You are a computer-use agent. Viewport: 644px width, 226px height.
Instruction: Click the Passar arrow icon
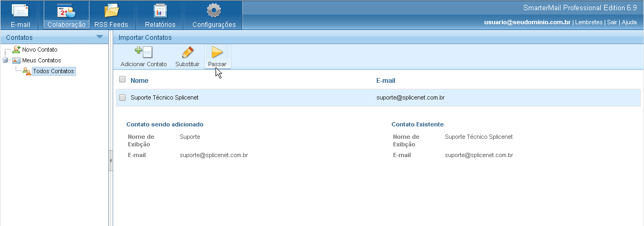pos(217,52)
